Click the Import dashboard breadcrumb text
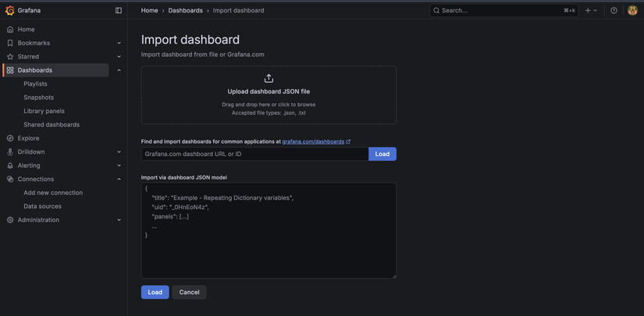Screen dimensions: 644x316 [238, 11]
